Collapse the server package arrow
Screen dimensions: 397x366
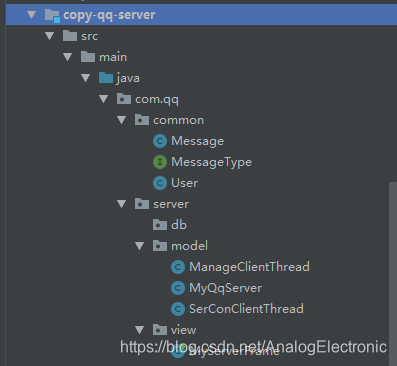click(x=122, y=204)
